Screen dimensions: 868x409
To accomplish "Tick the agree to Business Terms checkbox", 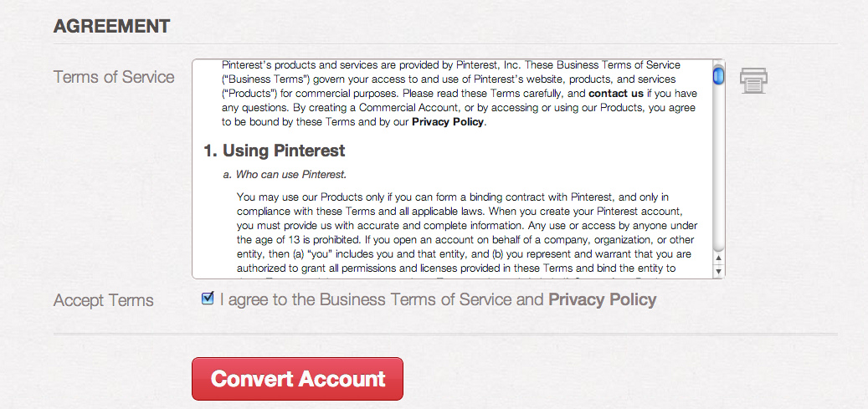I will click(208, 299).
